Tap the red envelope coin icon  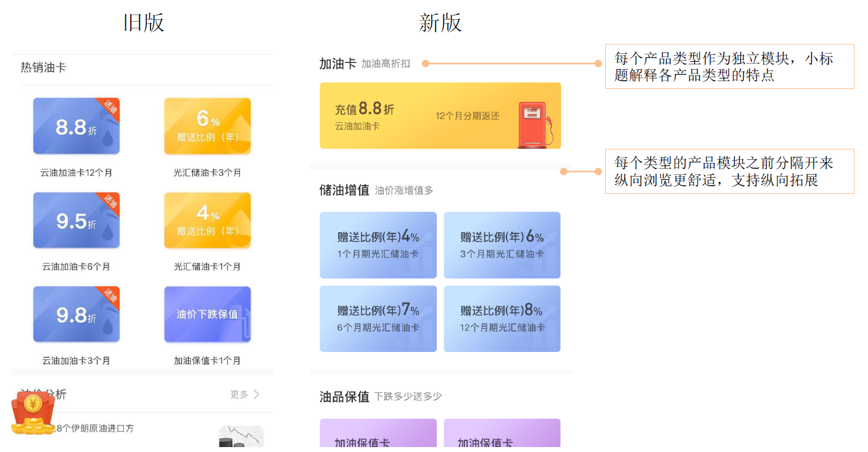pos(33,413)
